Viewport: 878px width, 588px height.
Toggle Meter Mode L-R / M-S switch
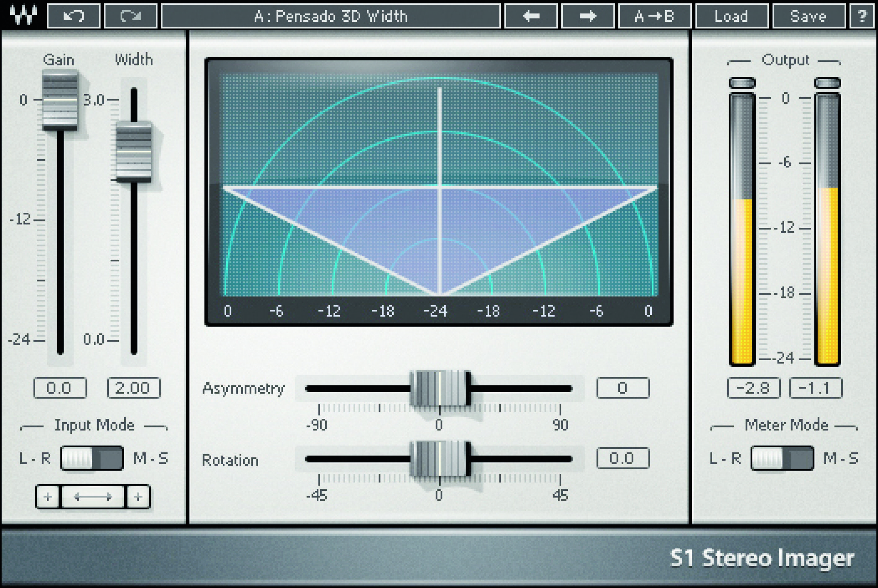click(x=782, y=458)
